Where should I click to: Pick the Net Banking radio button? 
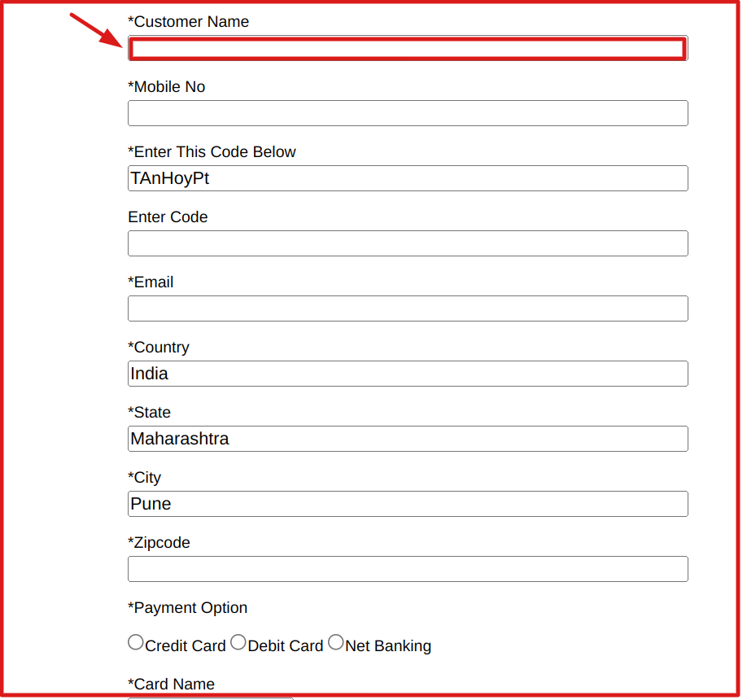pyautogui.click(x=336, y=643)
